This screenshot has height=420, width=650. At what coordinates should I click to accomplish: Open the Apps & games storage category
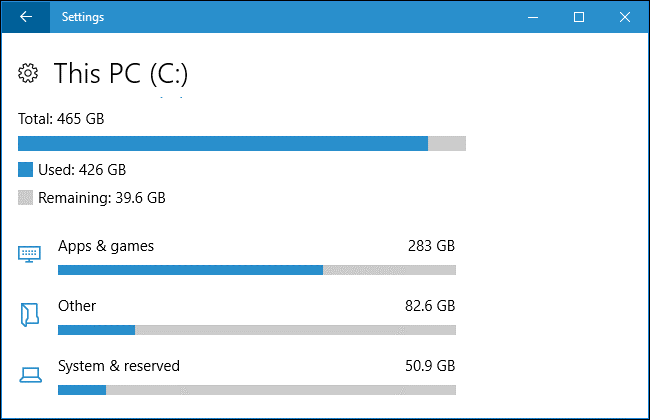pos(106,245)
